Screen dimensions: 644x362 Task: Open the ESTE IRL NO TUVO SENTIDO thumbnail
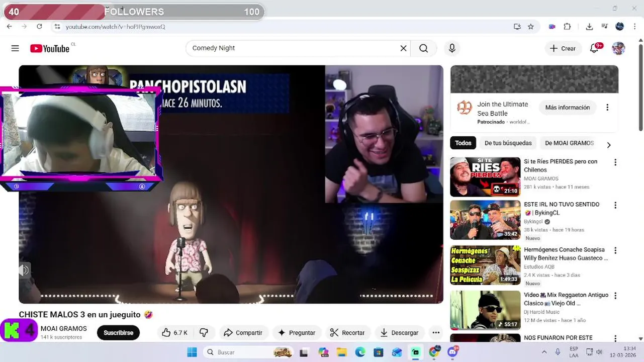pyautogui.click(x=485, y=220)
